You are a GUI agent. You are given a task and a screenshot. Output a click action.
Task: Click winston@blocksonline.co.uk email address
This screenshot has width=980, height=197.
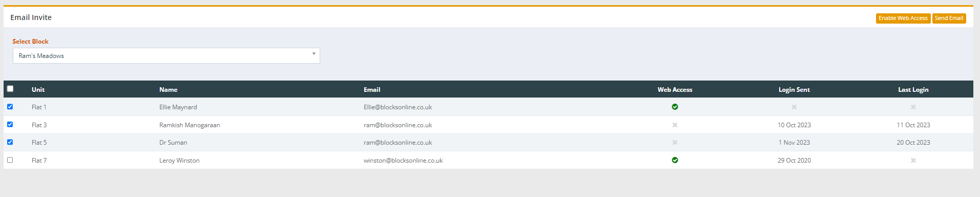point(403,161)
